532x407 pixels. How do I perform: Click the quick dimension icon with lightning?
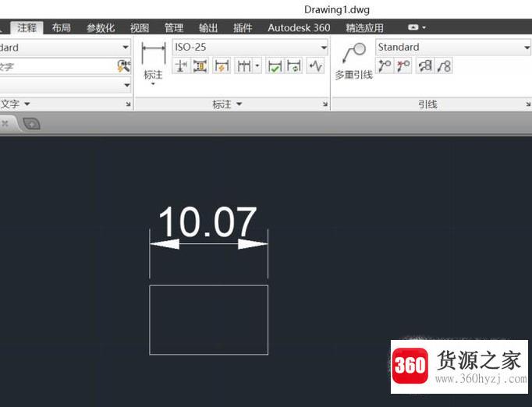[222, 65]
